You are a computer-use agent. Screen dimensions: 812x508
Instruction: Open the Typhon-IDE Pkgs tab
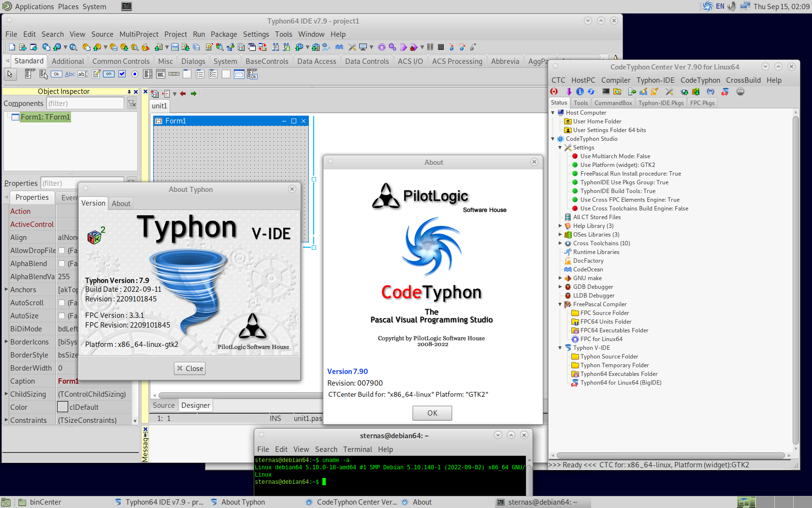coord(661,103)
